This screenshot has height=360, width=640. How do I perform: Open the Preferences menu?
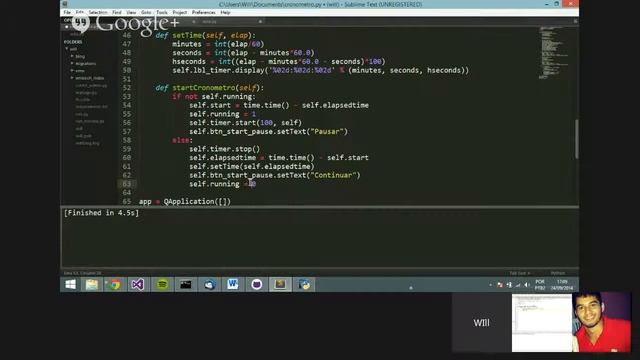[x=204, y=13]
